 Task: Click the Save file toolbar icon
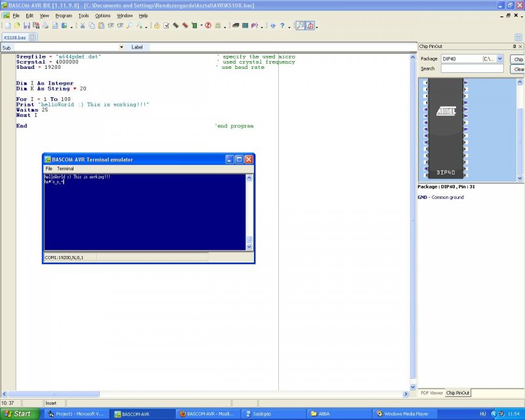[26, 26]
